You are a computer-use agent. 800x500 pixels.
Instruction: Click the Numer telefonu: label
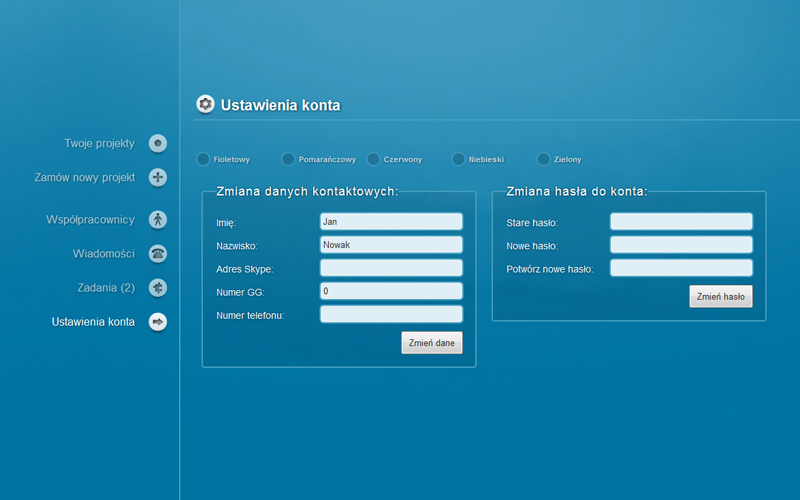251,316
